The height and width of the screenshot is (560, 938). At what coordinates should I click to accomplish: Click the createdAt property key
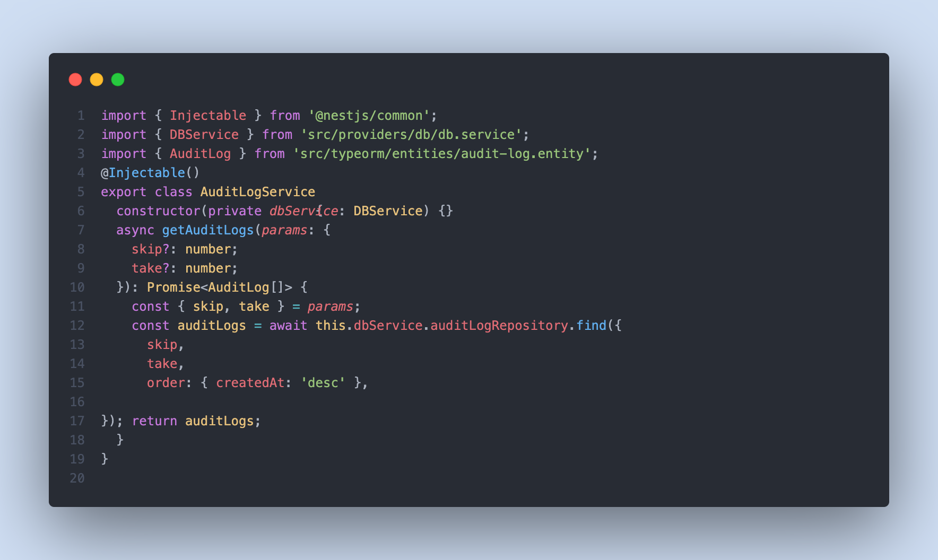(x=250, y=383)
